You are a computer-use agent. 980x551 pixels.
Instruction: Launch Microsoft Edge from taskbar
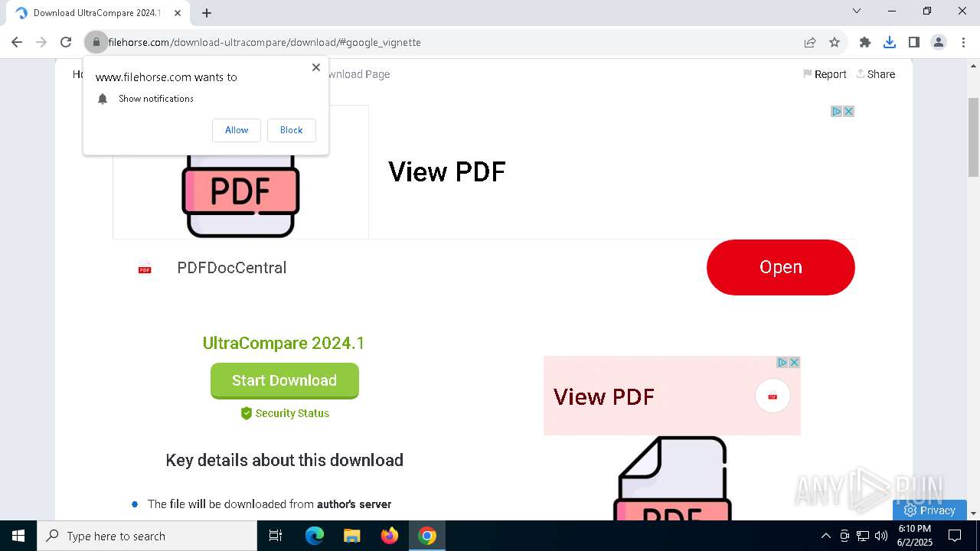pyautogui.click(x=315, y=536)
